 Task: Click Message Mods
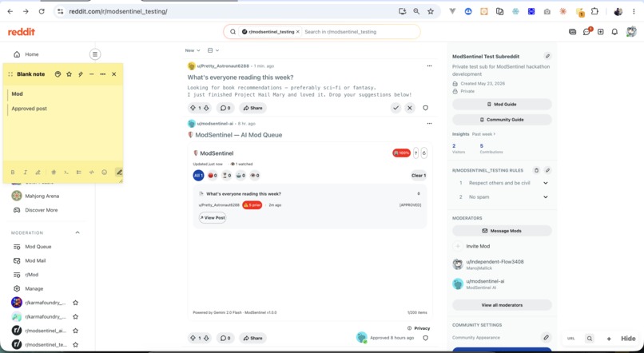(502, 231)
